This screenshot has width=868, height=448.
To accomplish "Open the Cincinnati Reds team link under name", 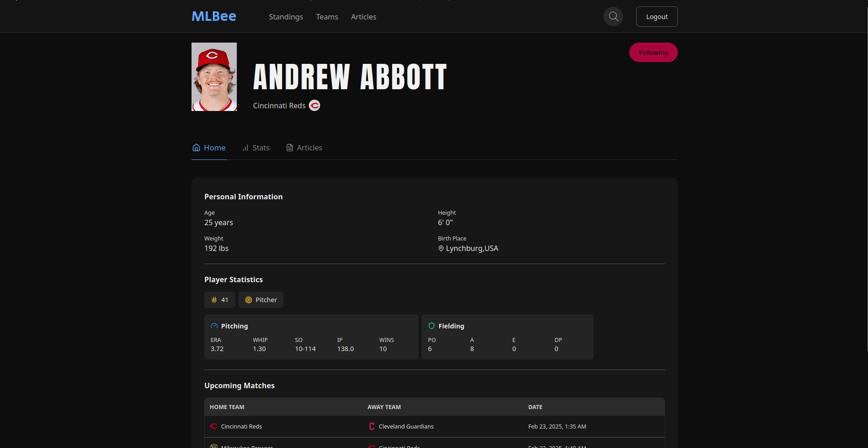I will pos(279,106).
